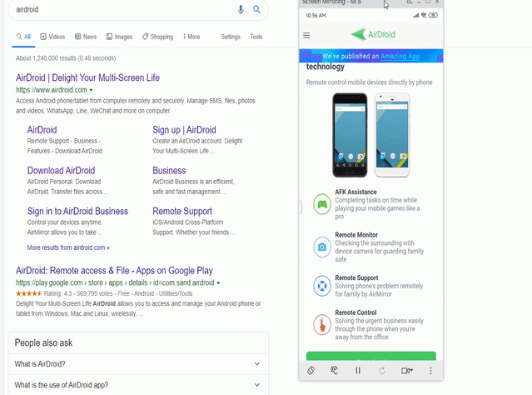This screenshot has height=395, width=532.
Task: Select the black phone image
Action: point(350,135)
